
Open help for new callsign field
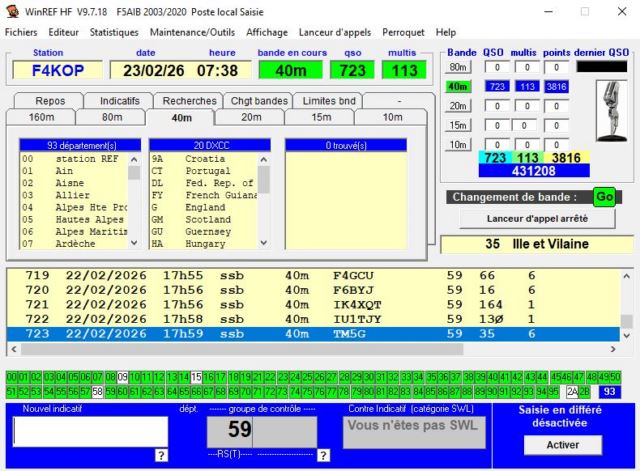coord(160,456)
